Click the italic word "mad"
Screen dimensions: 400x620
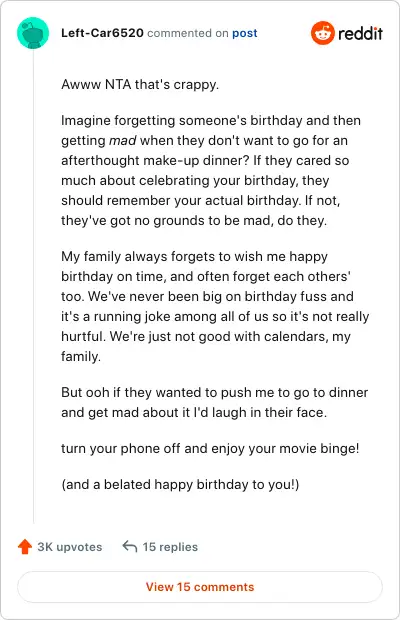click(123, 140)
